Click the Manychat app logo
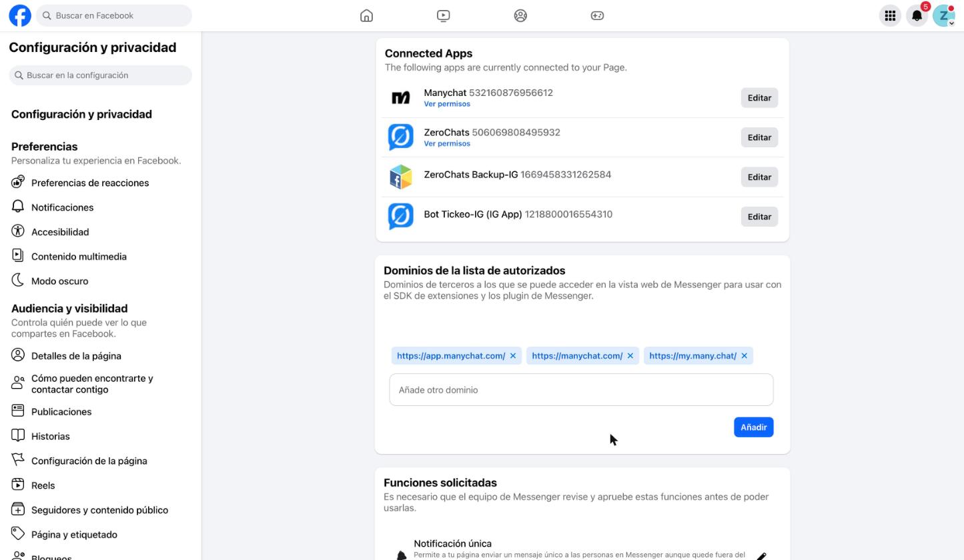This screenshot has width=964, height=560. coord(401,98)
